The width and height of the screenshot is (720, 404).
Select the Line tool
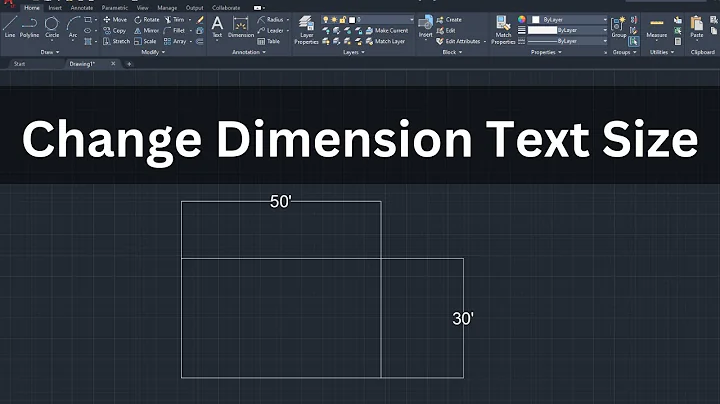(x=10, y=27)
